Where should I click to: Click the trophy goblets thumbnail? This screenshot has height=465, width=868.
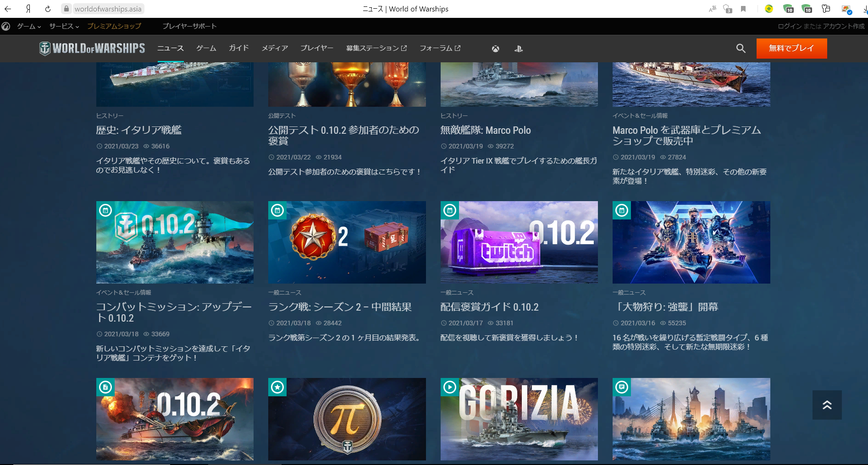(x=347, y=85)
